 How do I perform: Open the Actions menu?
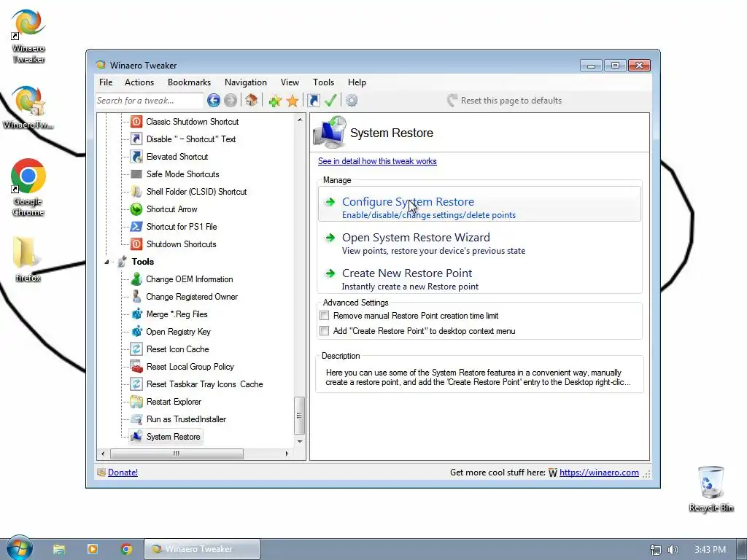pos(139,82)
